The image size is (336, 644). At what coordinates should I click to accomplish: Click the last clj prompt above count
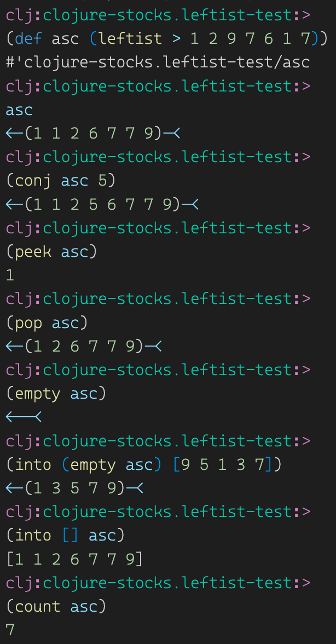[x=158, y=583]
